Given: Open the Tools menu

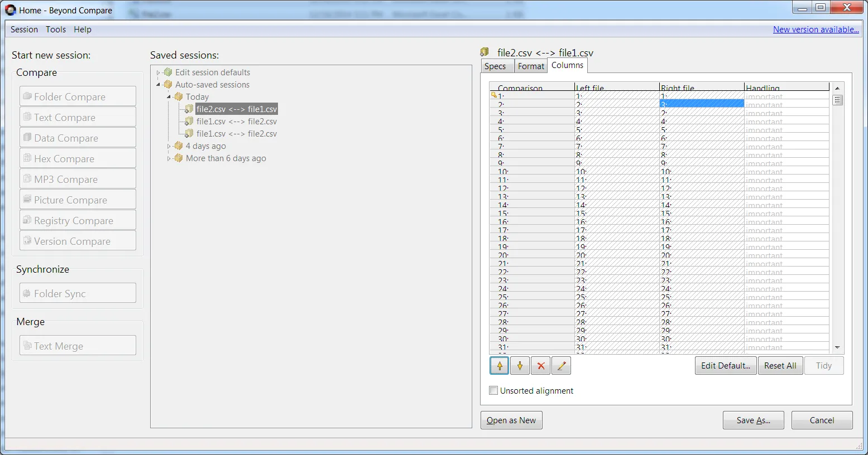Looking at the screenshot, I should click(x=56, y=30).
